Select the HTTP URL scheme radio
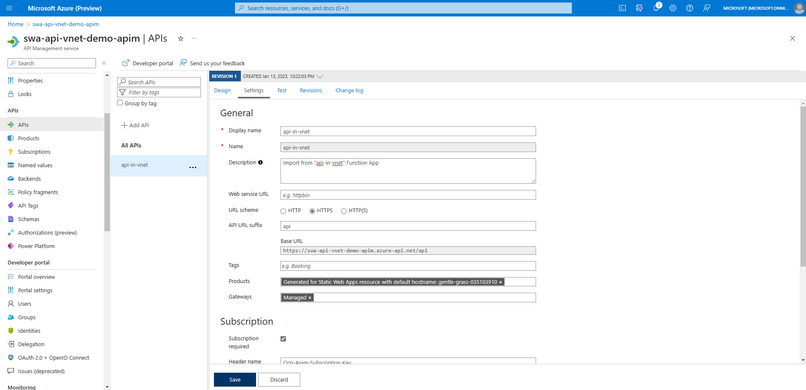Image resolution: width=806 pixels, height=390 pixels. pyautogui.click(x=283, y=211)
